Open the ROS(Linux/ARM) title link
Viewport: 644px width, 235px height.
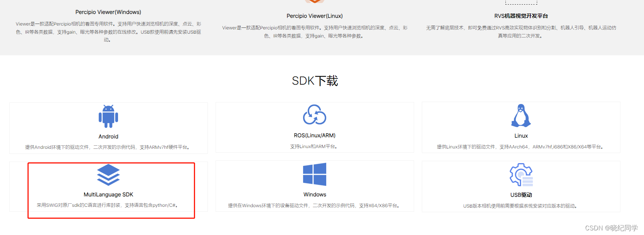(x=315, y=135)
